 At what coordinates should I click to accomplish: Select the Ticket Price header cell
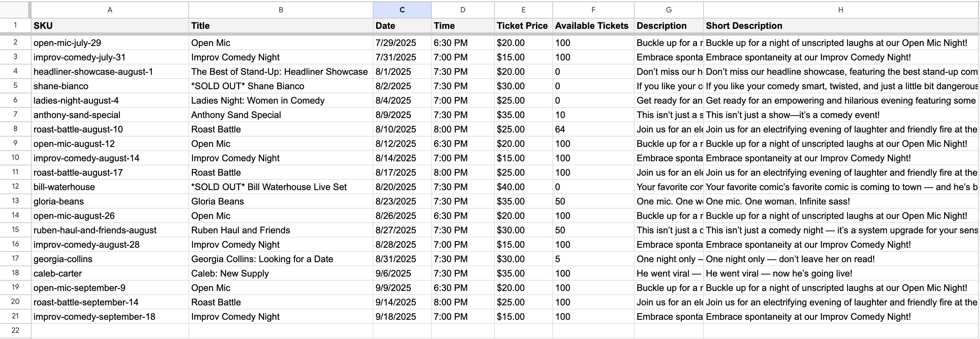click(523, 25)
